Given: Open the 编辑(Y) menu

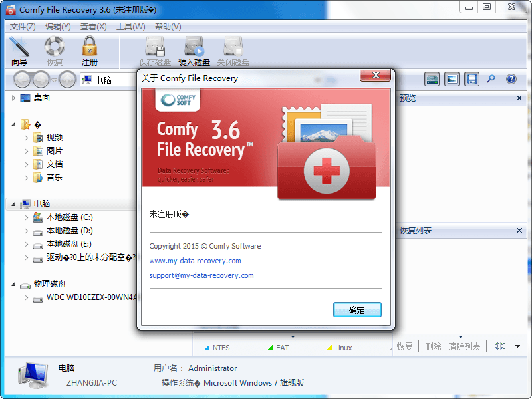Looking at the screenshot, I should pyautogui.click(x=58, y=27).
